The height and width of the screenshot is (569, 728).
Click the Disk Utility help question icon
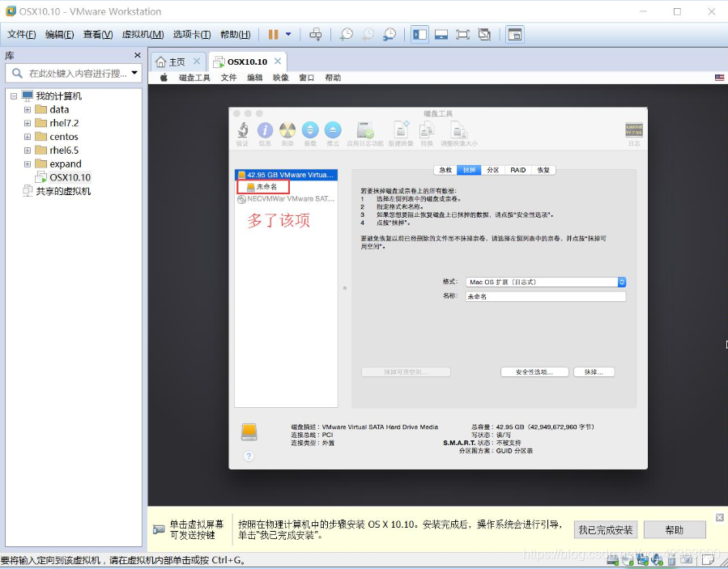249,456
